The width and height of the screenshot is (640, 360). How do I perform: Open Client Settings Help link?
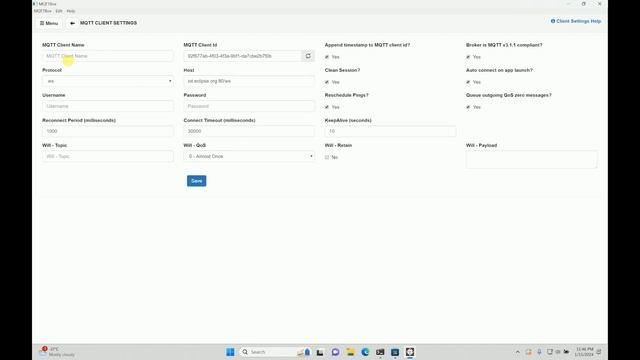[x=576, y=21]
